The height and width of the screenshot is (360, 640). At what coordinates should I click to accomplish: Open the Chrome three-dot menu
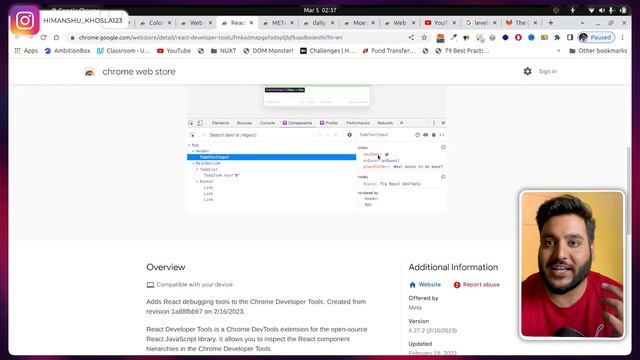622,38
